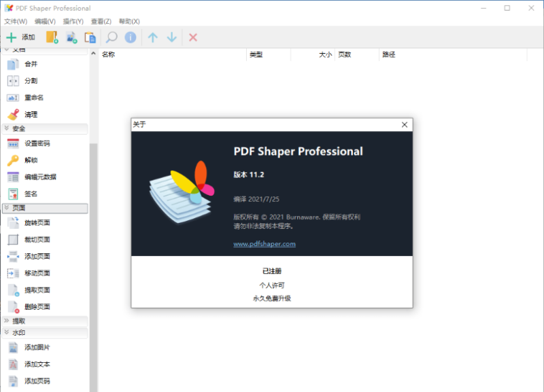Click the sidebar scrollbar up arrow
This screenshot has height=392, width=544.
click(93, 54)
